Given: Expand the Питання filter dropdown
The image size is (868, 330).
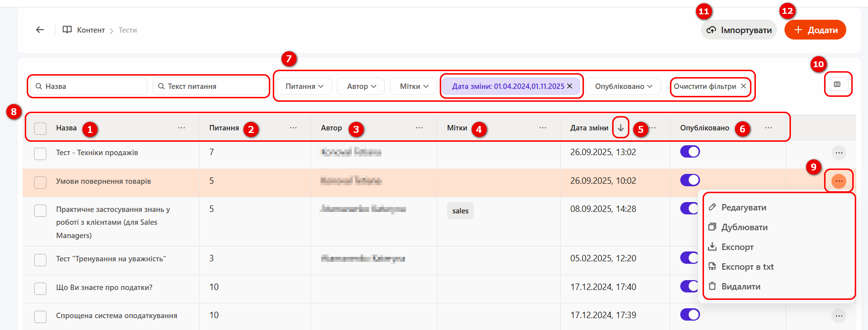Looking at the screenshot, I should pos(304,86).
